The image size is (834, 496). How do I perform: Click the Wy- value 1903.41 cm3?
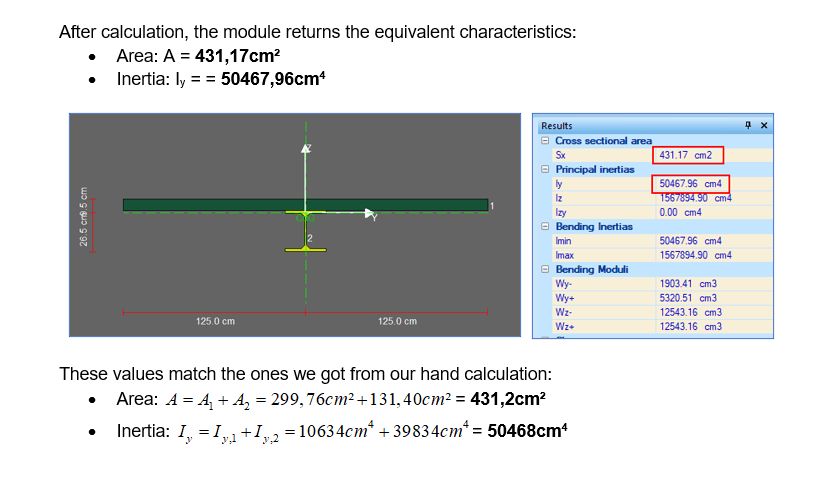point(688,284)
